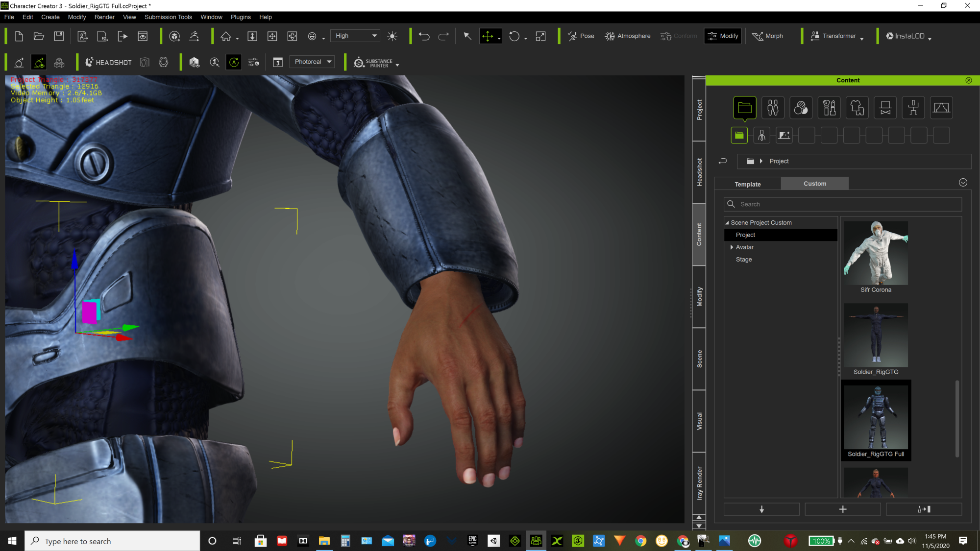
Task: Select the Hair and makeup content category icon
Action: point(829,108)
